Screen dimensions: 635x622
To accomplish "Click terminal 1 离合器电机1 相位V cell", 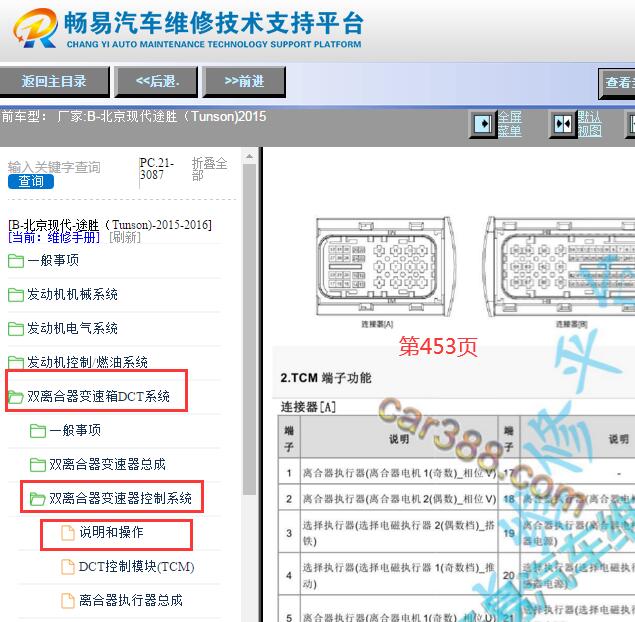I will pos(399,473).
